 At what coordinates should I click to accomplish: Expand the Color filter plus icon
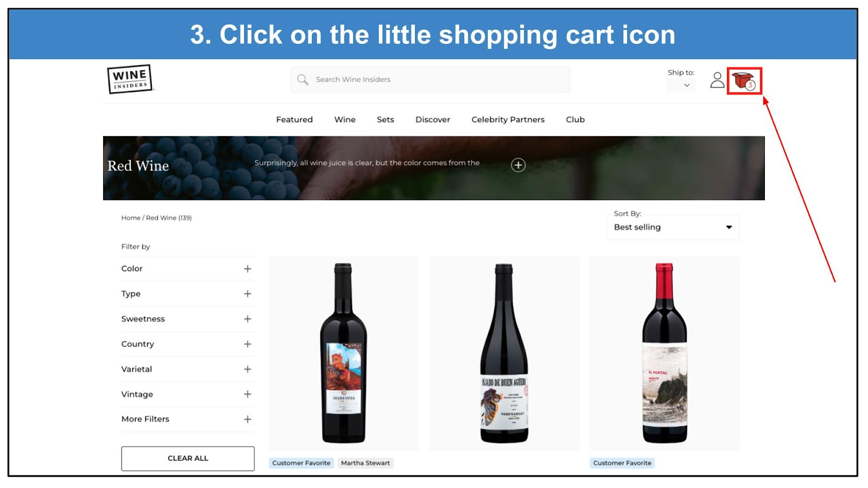coord(247,269)
